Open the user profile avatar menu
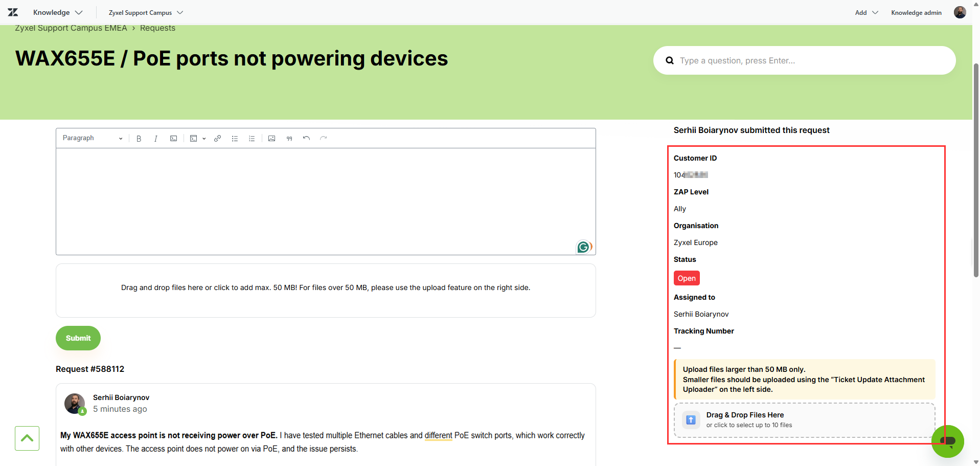The width and height of the screenshot is (980, 466). tap(960, 12)
